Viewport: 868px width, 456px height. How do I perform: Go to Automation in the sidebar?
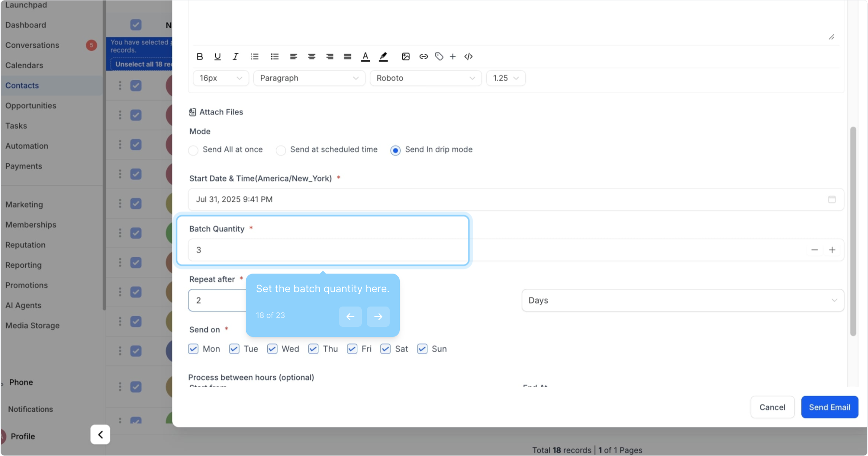click(x=27, y=146)
